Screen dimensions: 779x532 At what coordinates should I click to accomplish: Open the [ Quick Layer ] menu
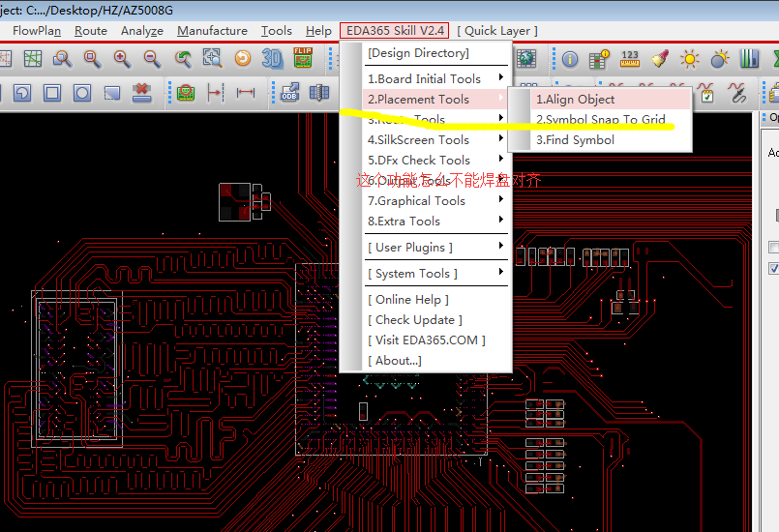pos(497,31)
